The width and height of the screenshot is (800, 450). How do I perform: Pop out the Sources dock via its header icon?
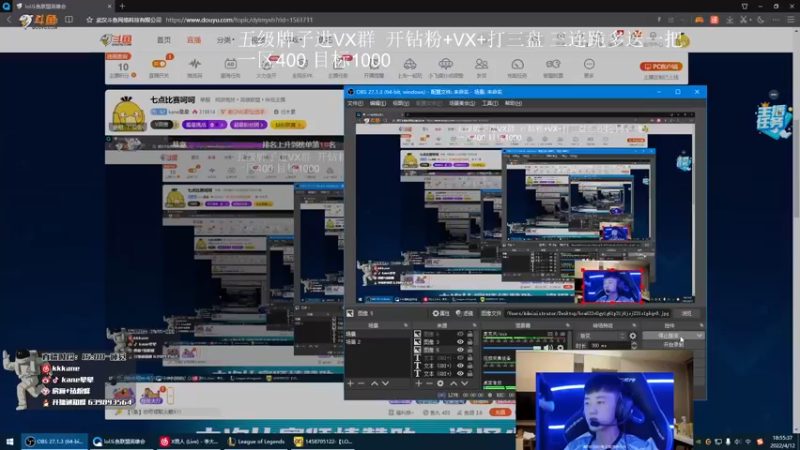point(474,326)
